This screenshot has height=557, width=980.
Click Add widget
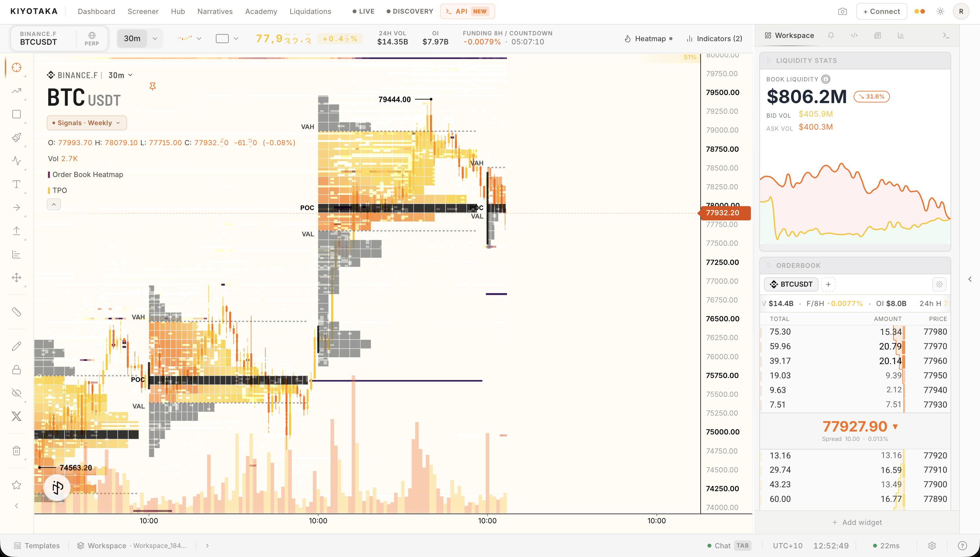pyautogui.click(x=857, y=523)
